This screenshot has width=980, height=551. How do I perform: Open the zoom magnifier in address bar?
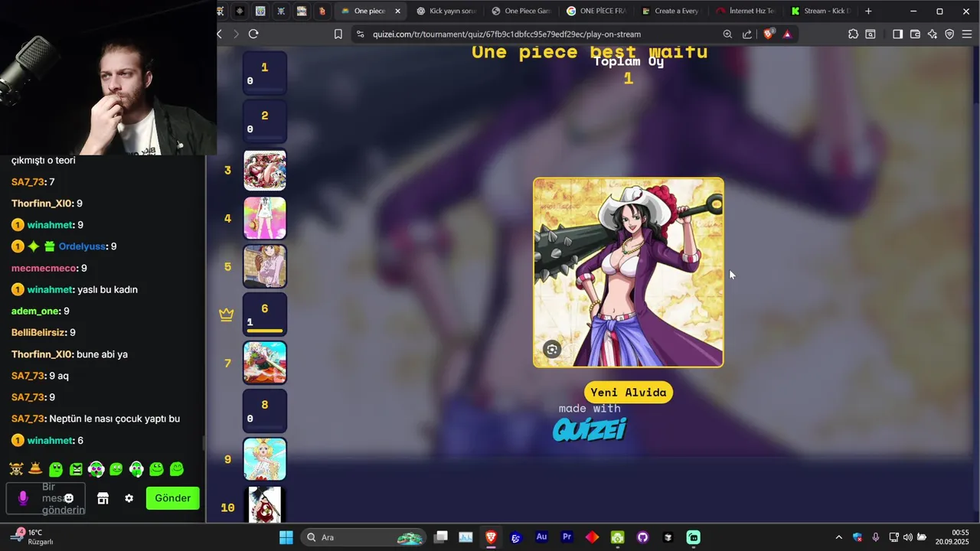tap(727, 34)
